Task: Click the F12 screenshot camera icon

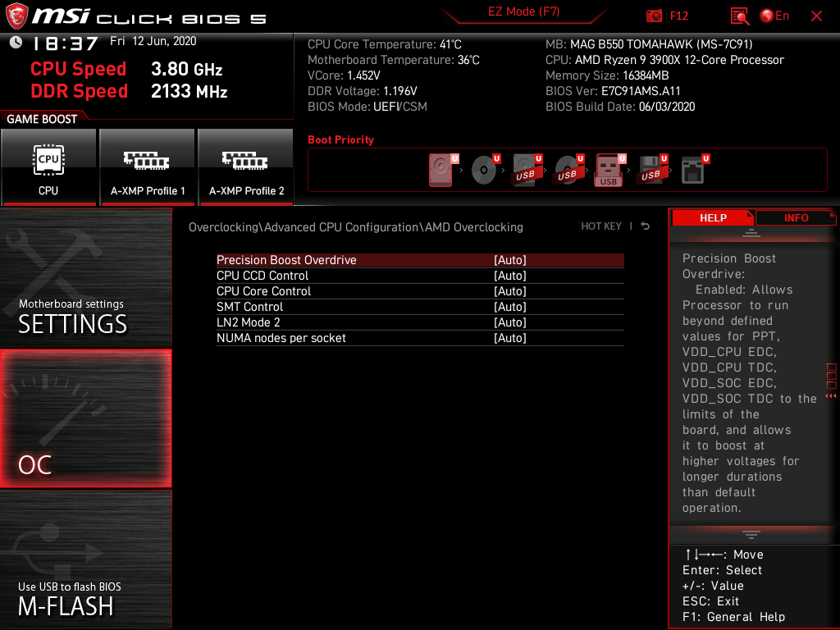Action: (654, 16)
